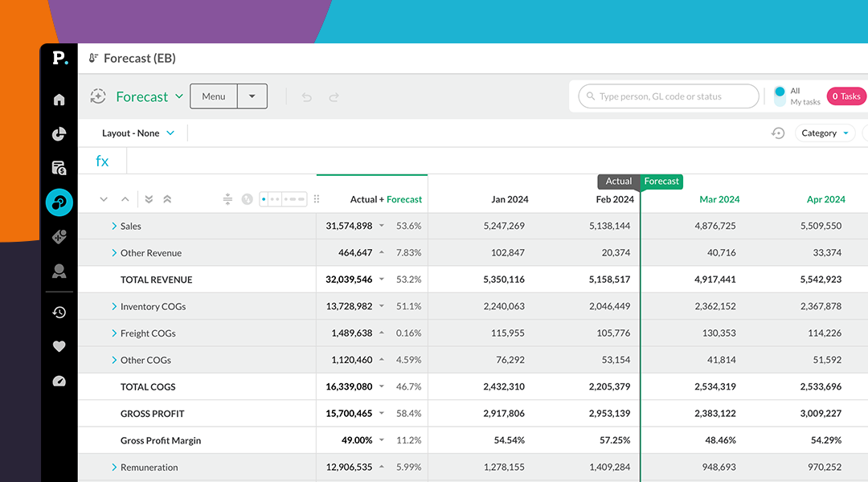
Task: Open the history clock icon in sidebar
Action: (59, 312)
